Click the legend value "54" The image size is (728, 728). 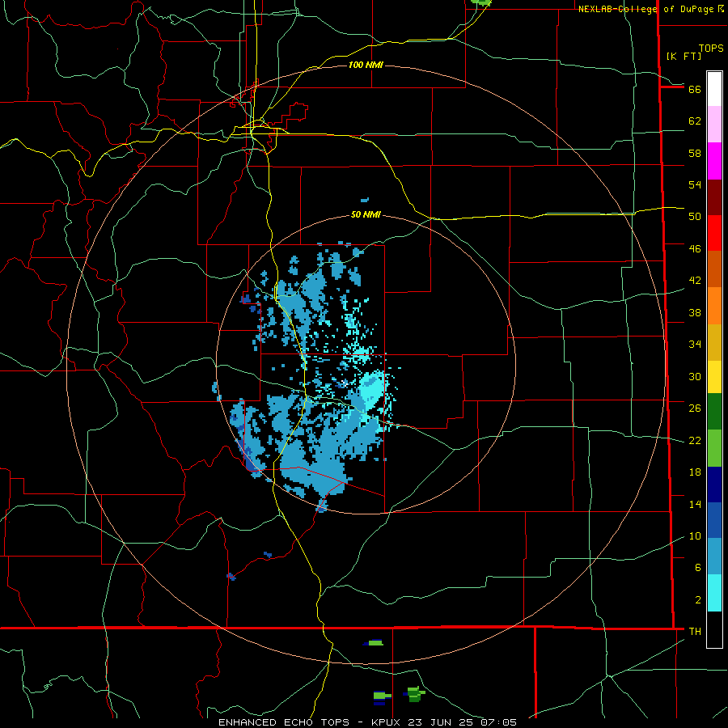(x=695, y=184)
